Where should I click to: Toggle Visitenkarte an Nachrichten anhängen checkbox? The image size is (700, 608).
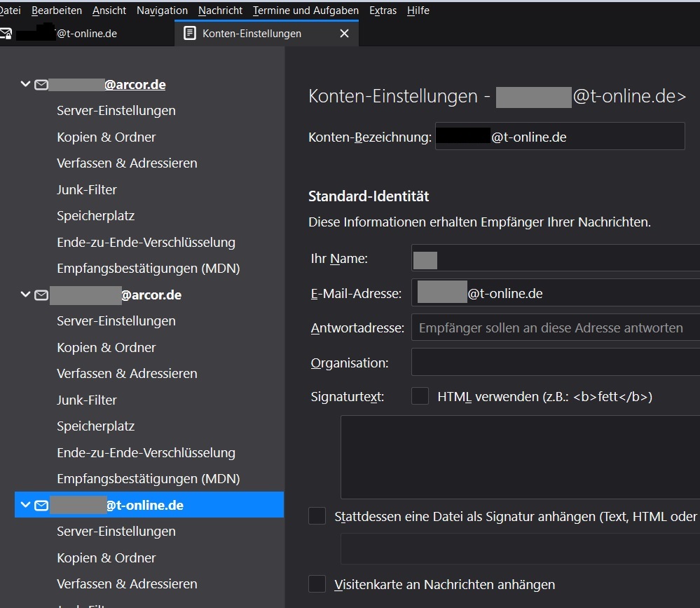click(x=317, y=584)
